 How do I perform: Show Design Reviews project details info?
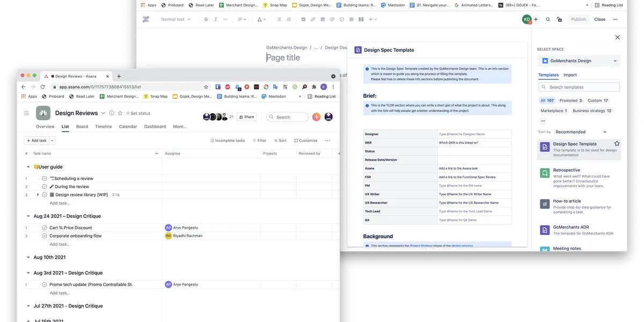tap(112, 113)
